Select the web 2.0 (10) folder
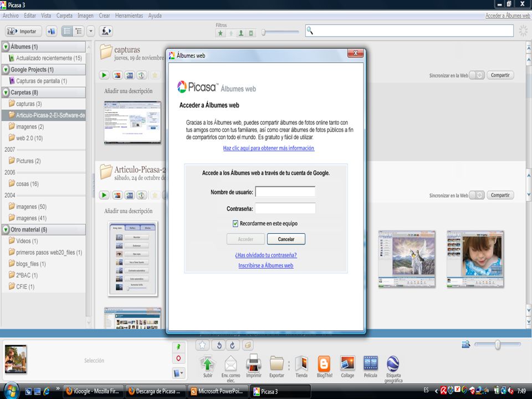Viewport: 532px width, 399px height. pos(26,138)
